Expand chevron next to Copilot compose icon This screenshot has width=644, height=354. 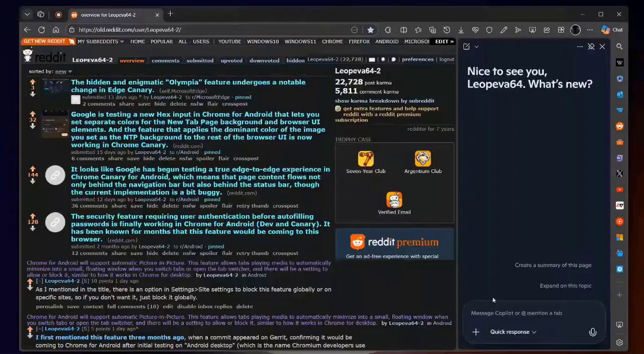pyautogui.click(x=477, y=47)
